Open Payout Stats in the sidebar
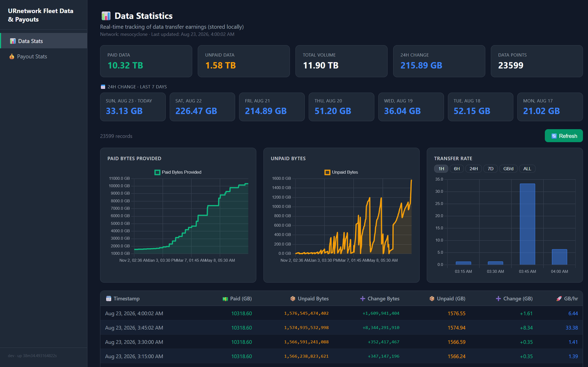 tap(43, 57)
